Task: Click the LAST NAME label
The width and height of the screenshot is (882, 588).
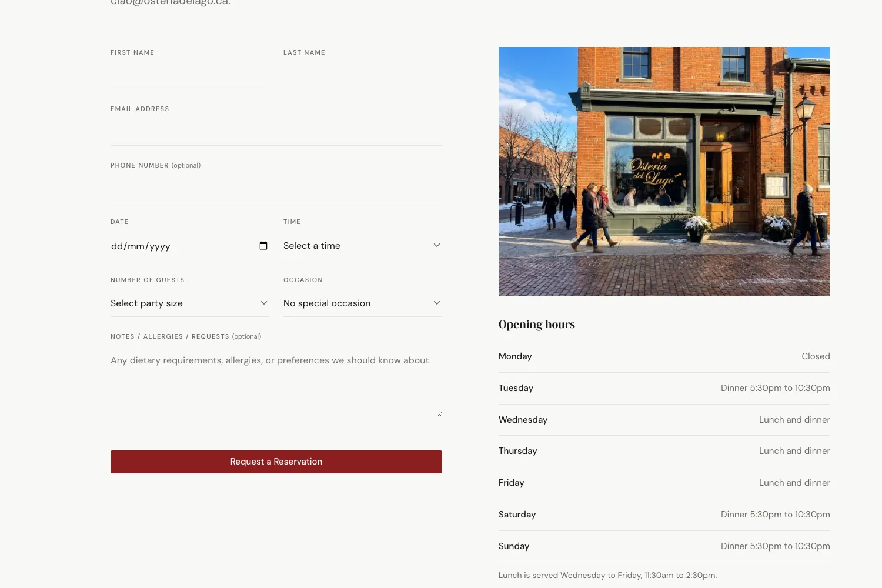Action: click(304, 52)
